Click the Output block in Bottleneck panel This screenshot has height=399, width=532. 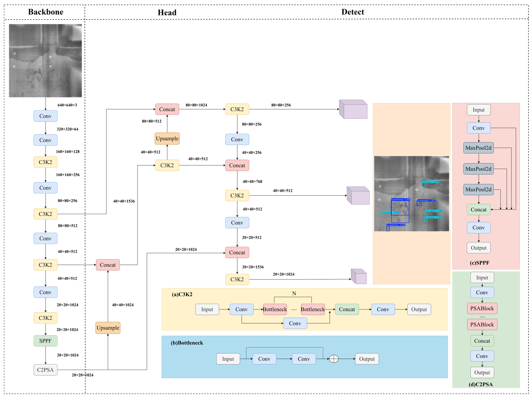point(367,359)
